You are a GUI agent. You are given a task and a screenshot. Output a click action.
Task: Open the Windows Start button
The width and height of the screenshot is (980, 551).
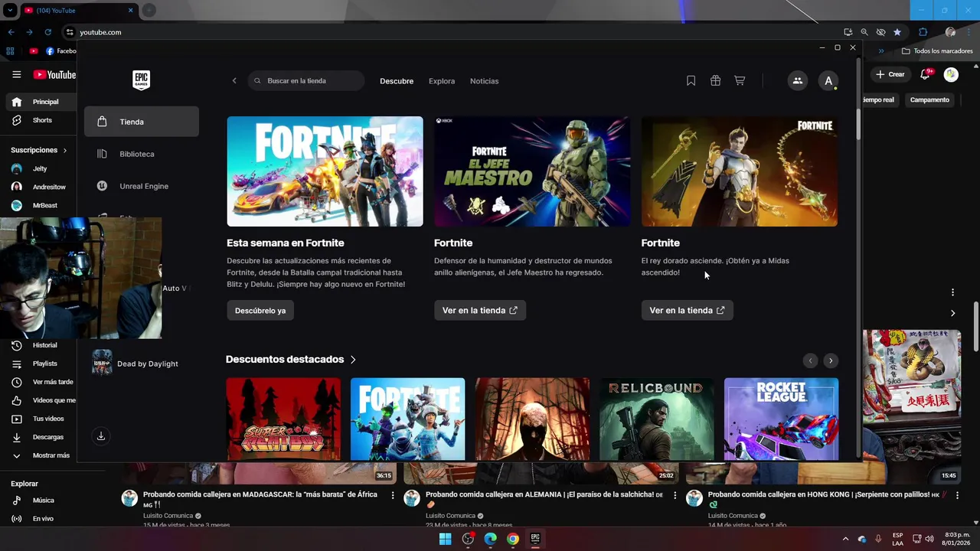tap(445, 539)
